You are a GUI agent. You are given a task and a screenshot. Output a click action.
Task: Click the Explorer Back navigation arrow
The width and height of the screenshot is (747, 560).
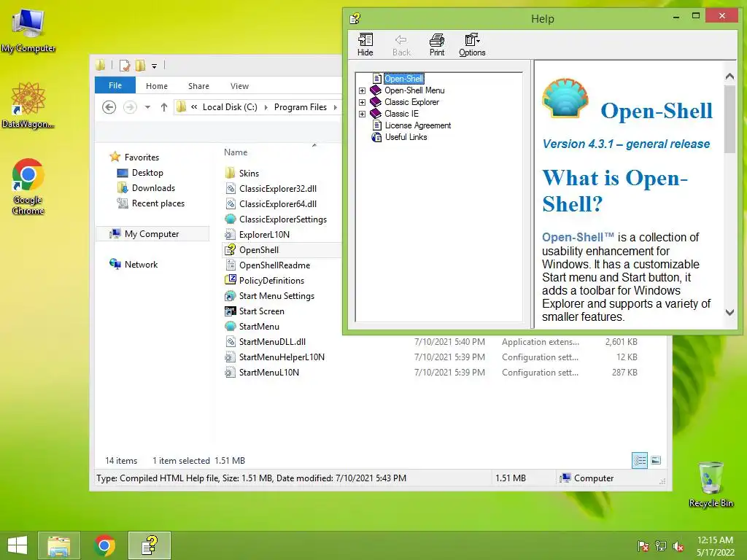click(109, 107)
